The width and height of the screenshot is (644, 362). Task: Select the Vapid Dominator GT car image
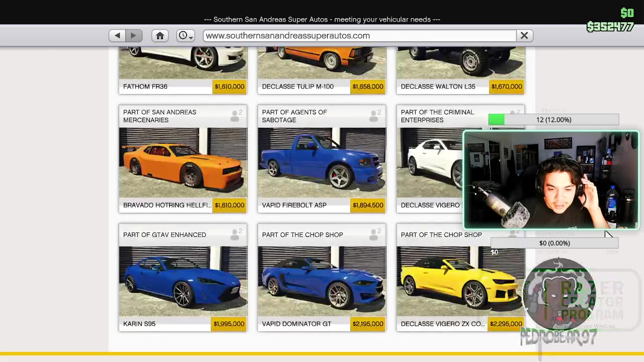[x=322, y=281]
